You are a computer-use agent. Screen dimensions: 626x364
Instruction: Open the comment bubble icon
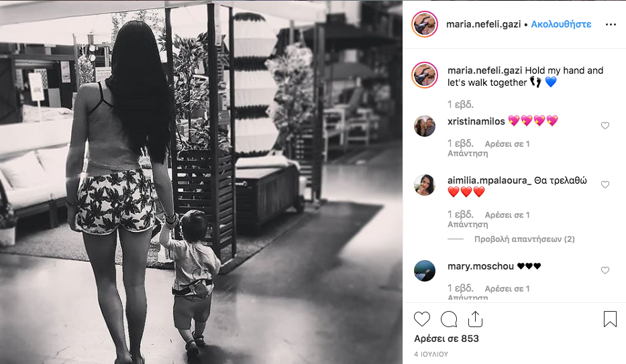coord(449,319)
